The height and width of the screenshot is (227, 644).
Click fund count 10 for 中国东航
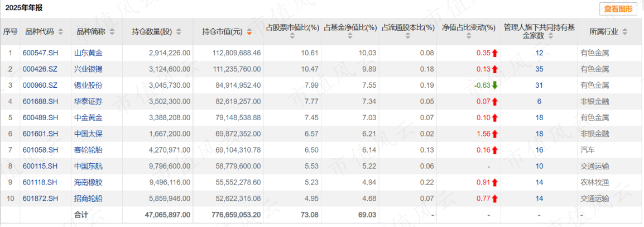point(539,166)
